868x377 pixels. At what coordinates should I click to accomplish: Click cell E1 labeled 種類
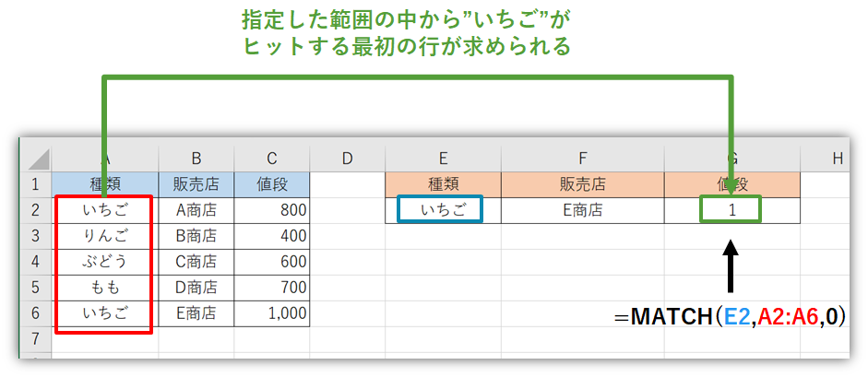point(443,184)
